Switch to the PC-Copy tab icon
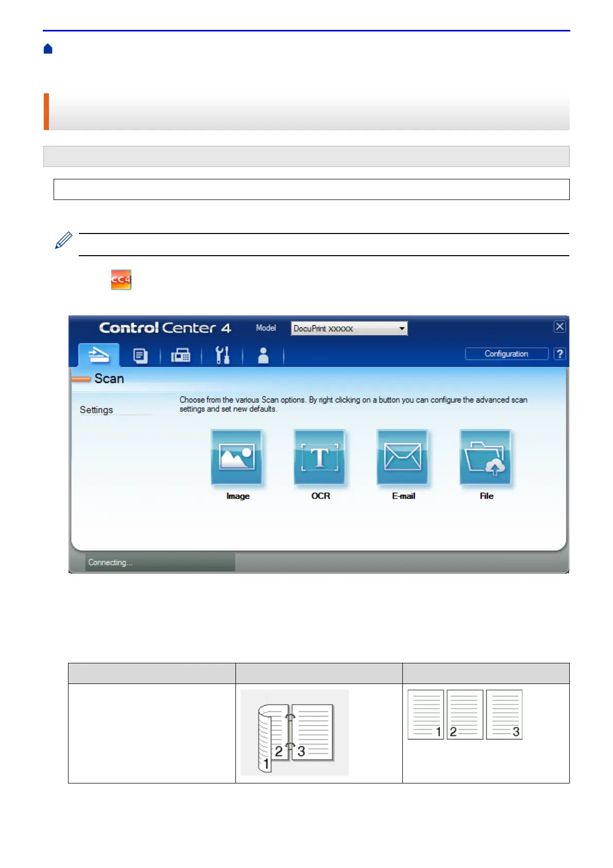The height and width of the screenshot is (868, 613). (140, 356)
